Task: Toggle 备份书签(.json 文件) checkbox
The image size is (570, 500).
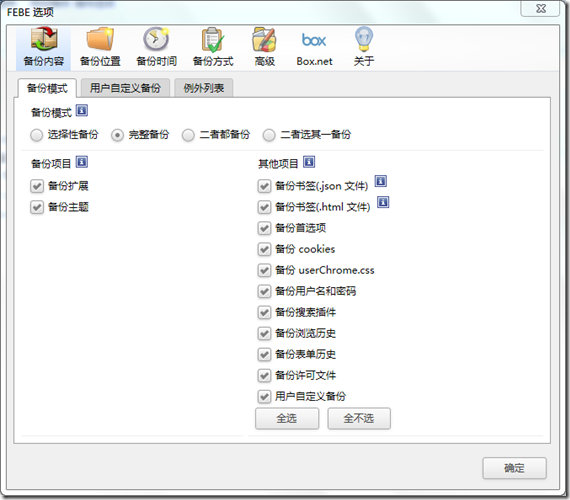Action: pyautogui.click(x=264, y=187)
